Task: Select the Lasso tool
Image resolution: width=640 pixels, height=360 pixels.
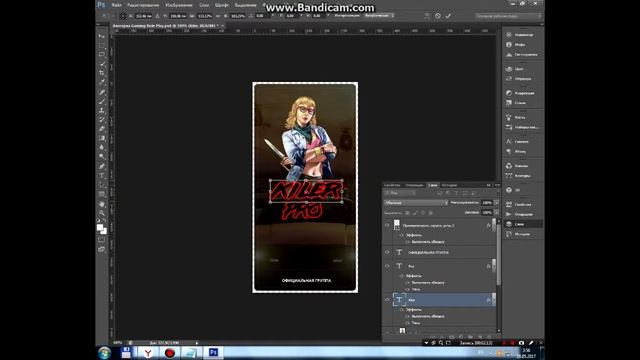Action: point(102,54)
